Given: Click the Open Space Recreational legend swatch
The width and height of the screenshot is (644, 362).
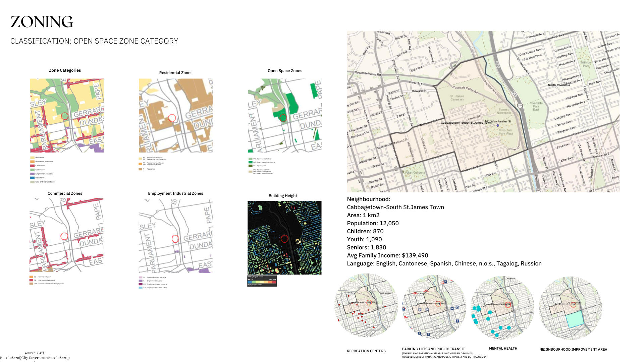Looking at the screenshot, I should [x=250, y=162].
